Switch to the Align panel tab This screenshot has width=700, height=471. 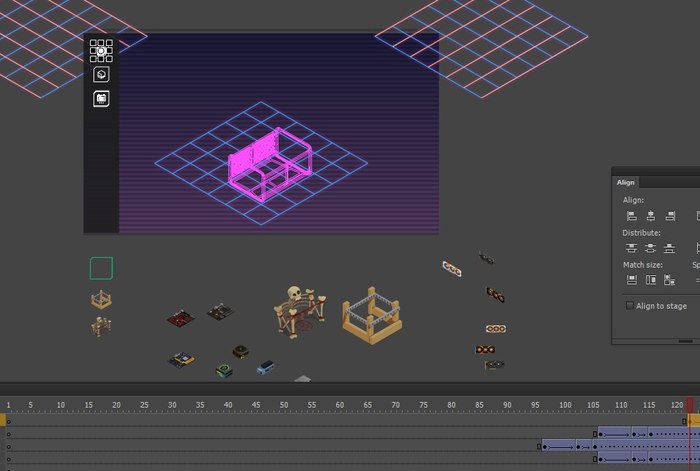click(x=626, y=182)
